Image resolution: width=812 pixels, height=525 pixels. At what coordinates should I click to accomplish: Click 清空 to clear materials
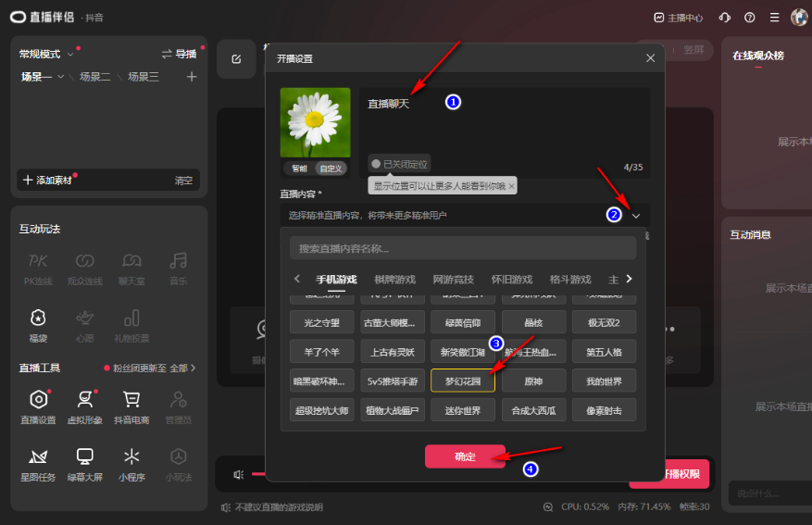tap(183, 181)
